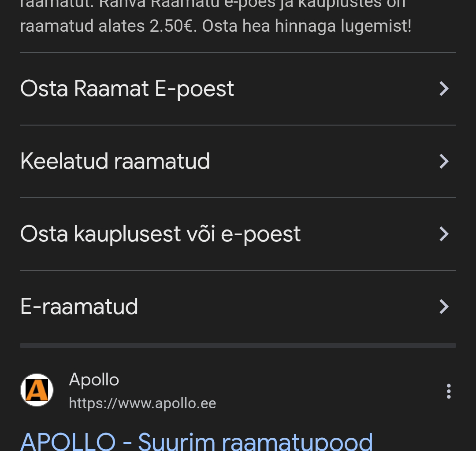Expand the E-raamatud section
The width and height of the screenshot is (476, 451).
(x=79, y=307)
